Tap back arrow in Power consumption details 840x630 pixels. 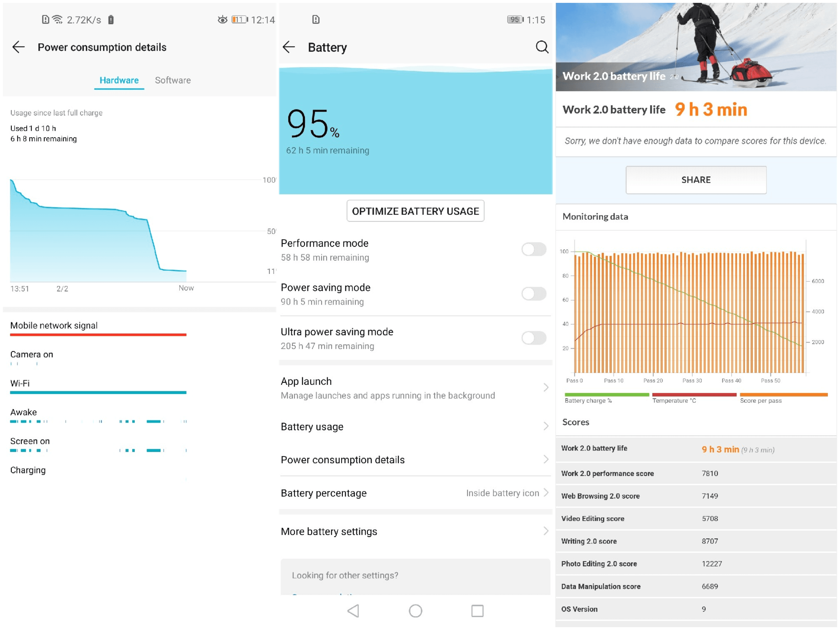point(18,47)
